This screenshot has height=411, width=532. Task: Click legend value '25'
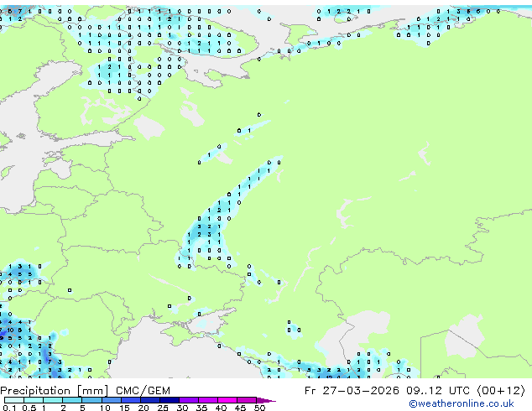coord(163,408)
